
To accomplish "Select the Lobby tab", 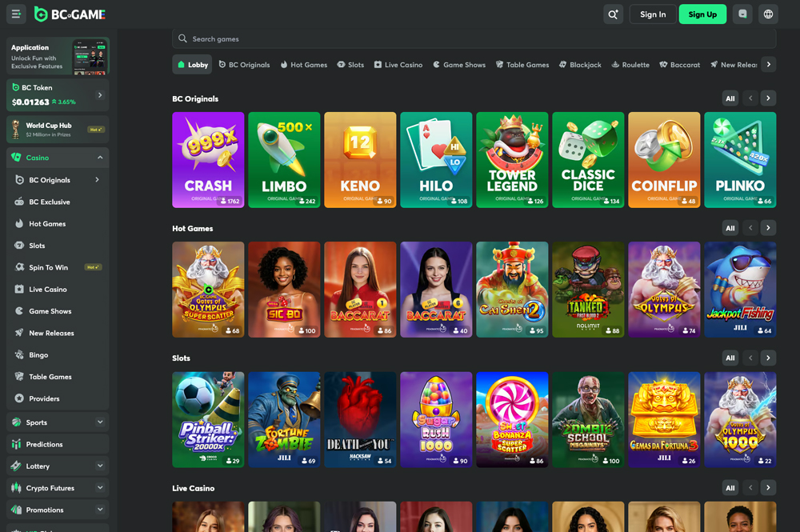I will 192,65.
